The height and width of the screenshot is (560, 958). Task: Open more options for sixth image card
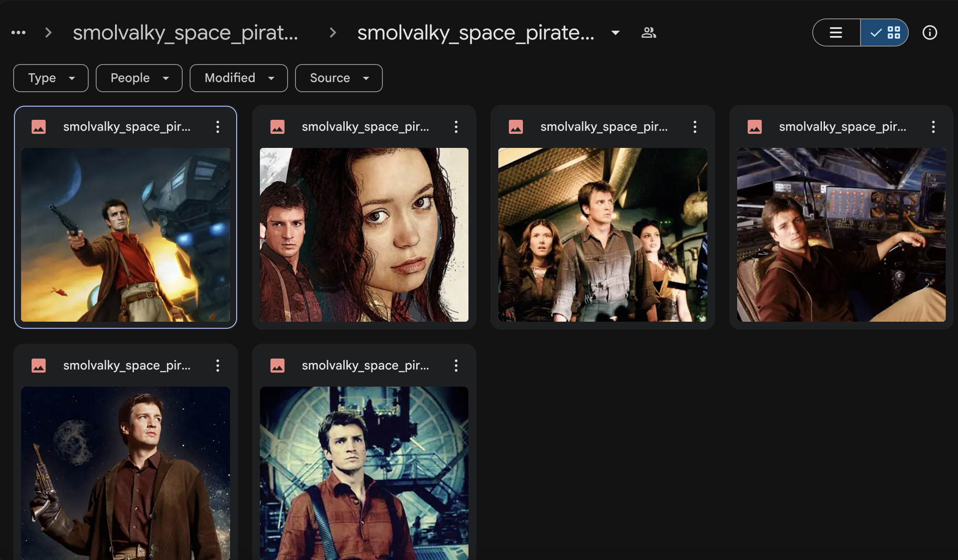tap(456, 366)
